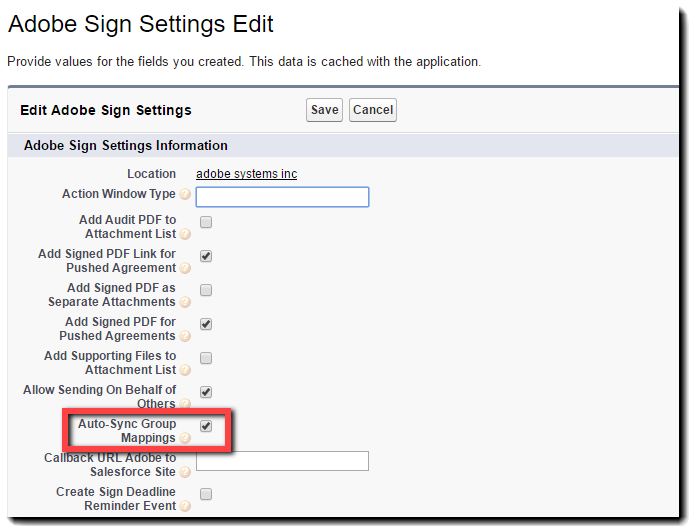Click help icon for Add Audit PDF
689x526 pixels.
click(185, 235)
